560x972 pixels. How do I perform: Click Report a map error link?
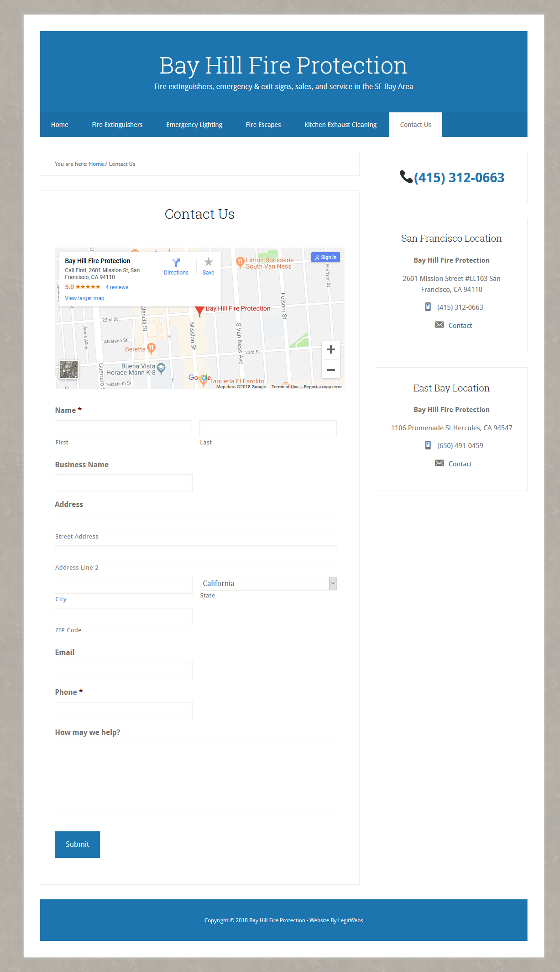click(323, 387)
